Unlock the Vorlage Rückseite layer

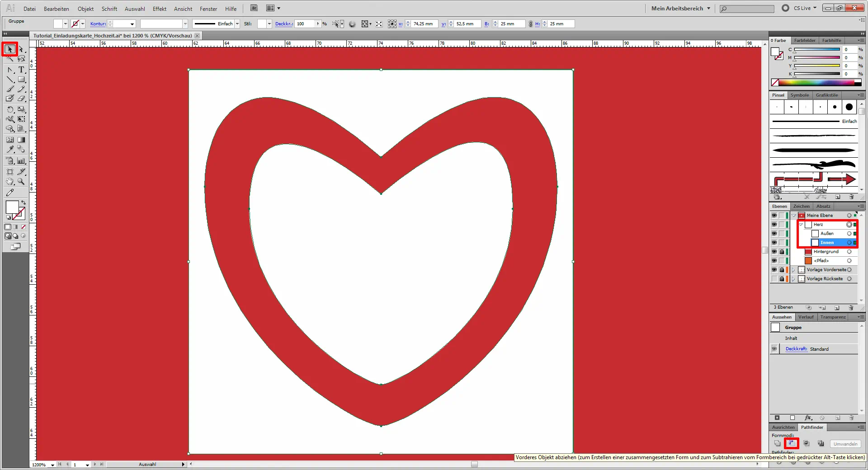click(782, 279)
